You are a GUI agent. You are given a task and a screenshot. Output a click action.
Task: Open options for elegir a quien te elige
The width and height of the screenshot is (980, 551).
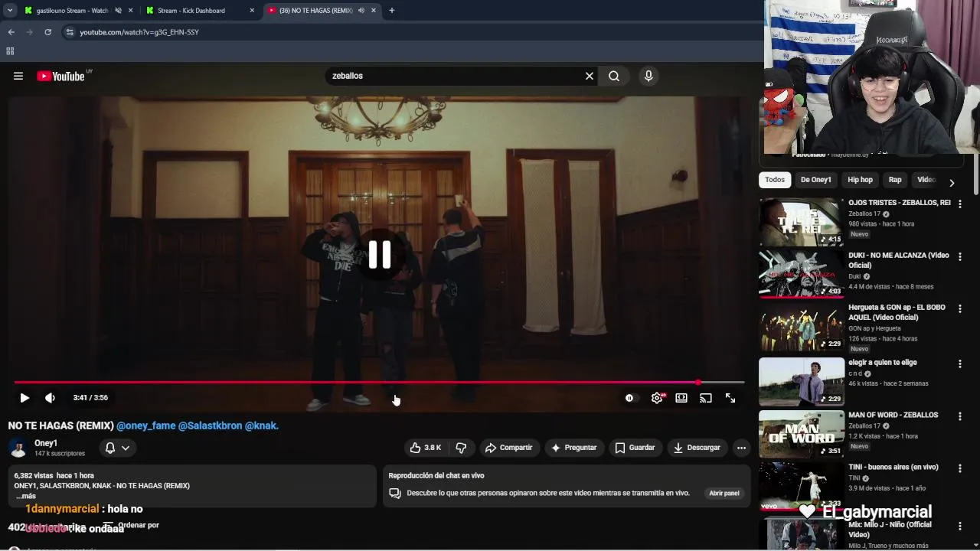(x=959, y=364)
